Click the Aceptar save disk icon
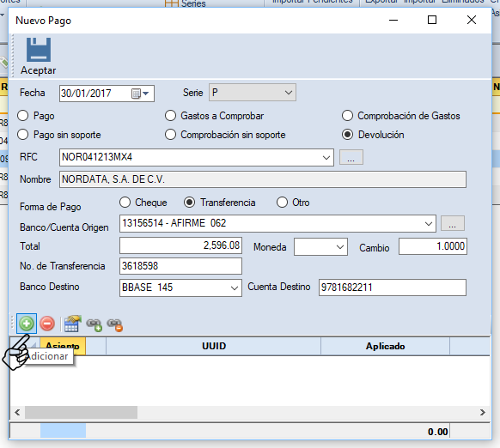Screen dimensions: 500x448 (39, 50)
